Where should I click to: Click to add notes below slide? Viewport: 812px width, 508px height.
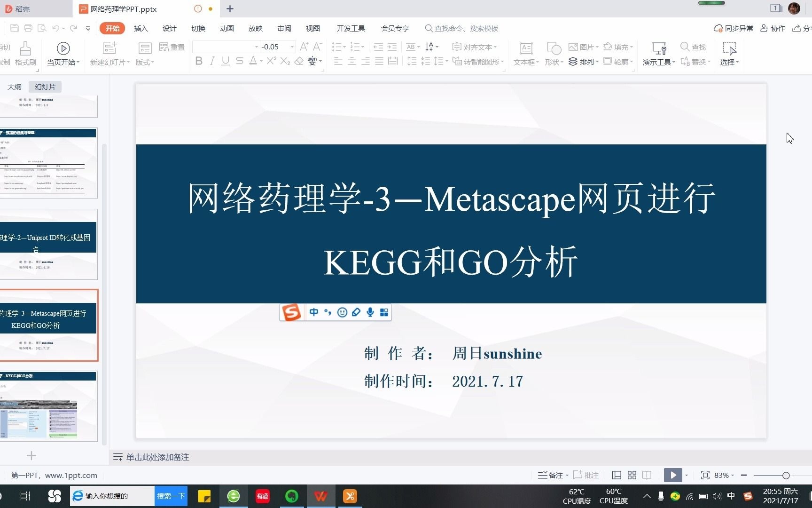(157, 457)
